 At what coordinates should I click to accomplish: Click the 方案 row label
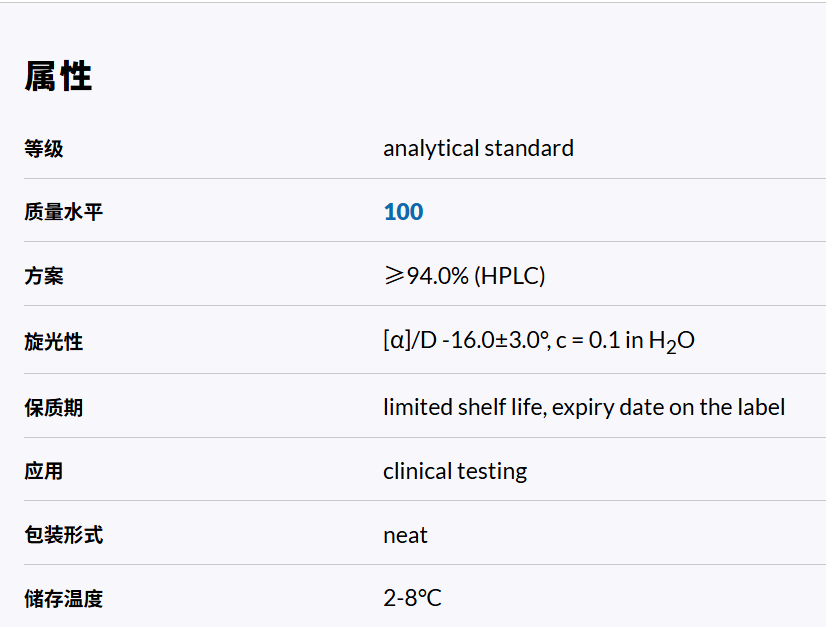coord(44,276)
